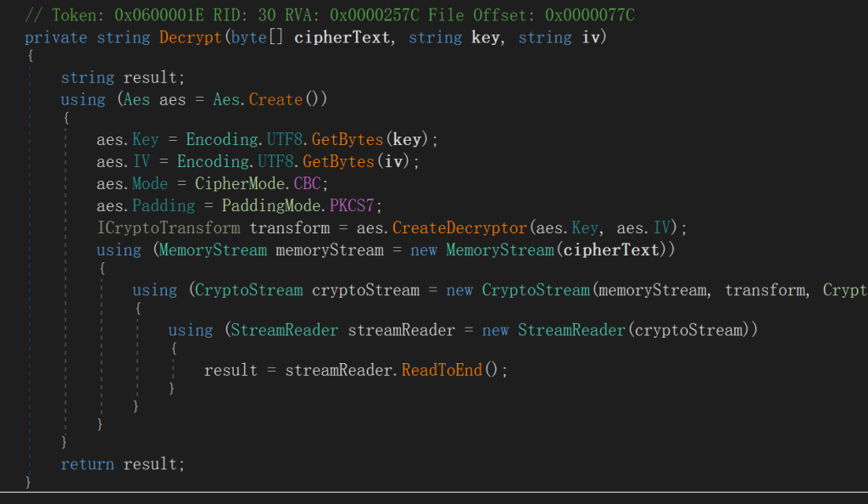Image resolution: width=868 pixels, height=504 pixels.
Task: Select iv parameter in the Decrypt signature
Action: 591,37
